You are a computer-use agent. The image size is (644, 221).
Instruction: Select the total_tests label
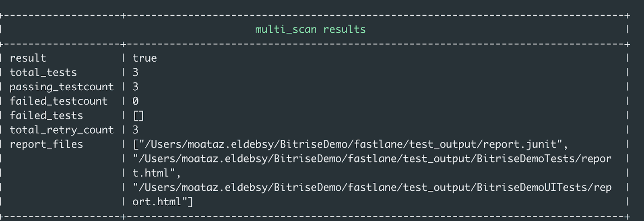(43, 73)
